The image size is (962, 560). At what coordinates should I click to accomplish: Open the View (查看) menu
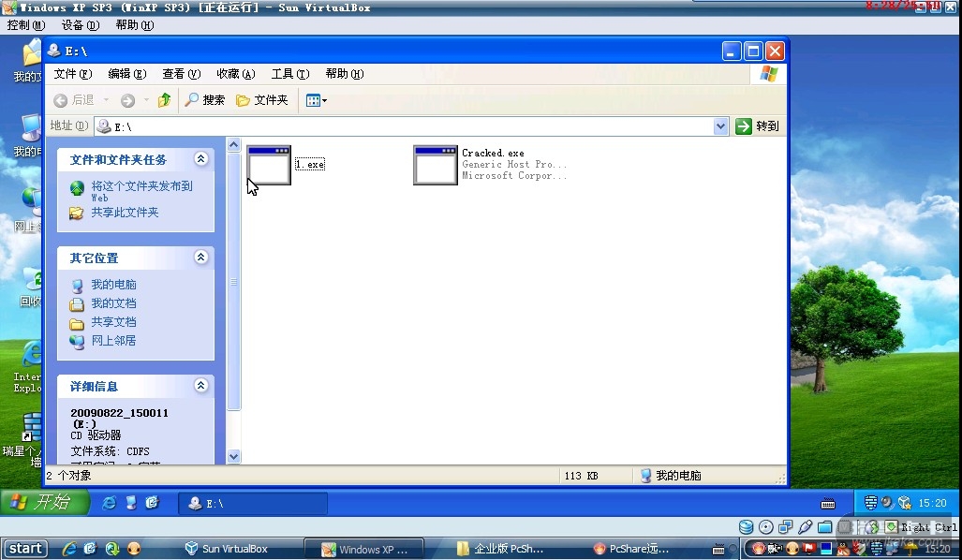(x=181, y=74)
